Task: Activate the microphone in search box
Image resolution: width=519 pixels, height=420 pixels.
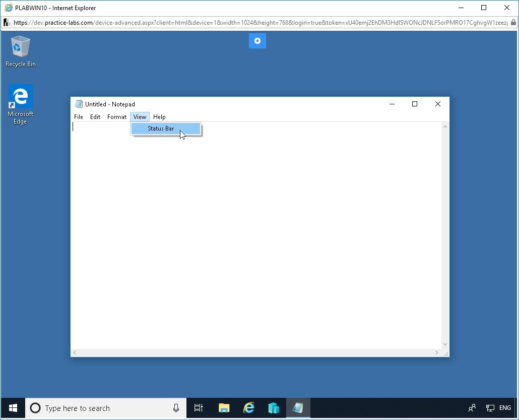Action: (x=176, y=408)
